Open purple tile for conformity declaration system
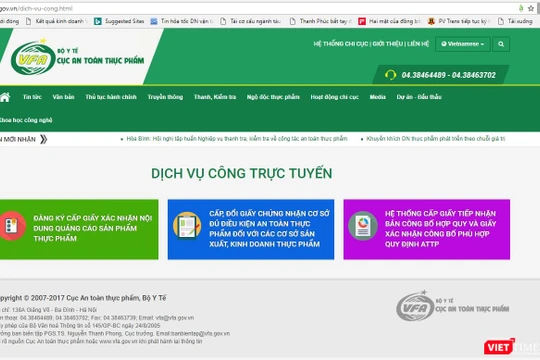Viewport: 540px width, 360px height. pos(427,229)
